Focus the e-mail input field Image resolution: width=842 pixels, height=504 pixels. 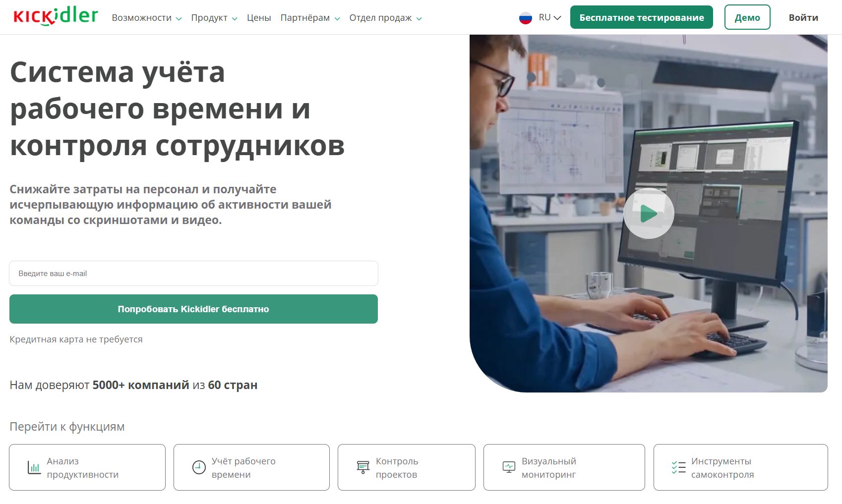(193, 274)
